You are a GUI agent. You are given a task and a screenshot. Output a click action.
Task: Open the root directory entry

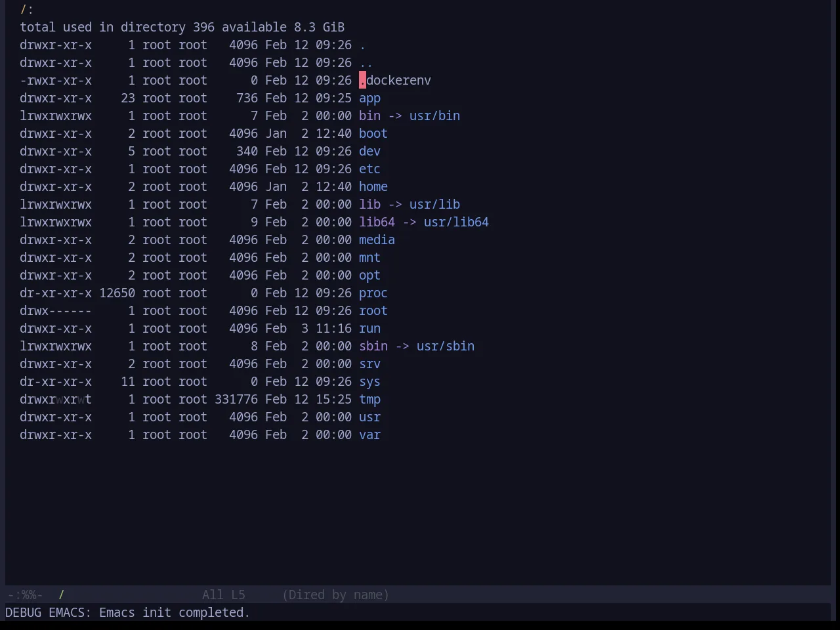(x=373, y=311)
